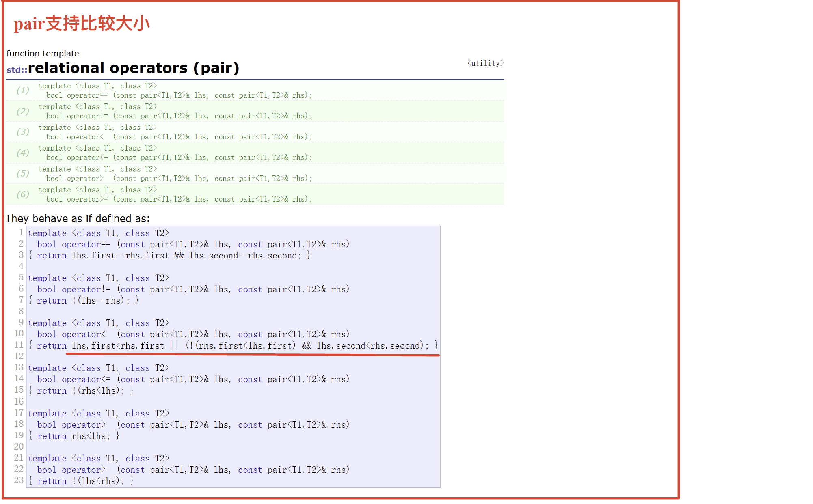Click code line 3 return statement for operator==
The image size is (813, 504).
click(x=169, y=256)
